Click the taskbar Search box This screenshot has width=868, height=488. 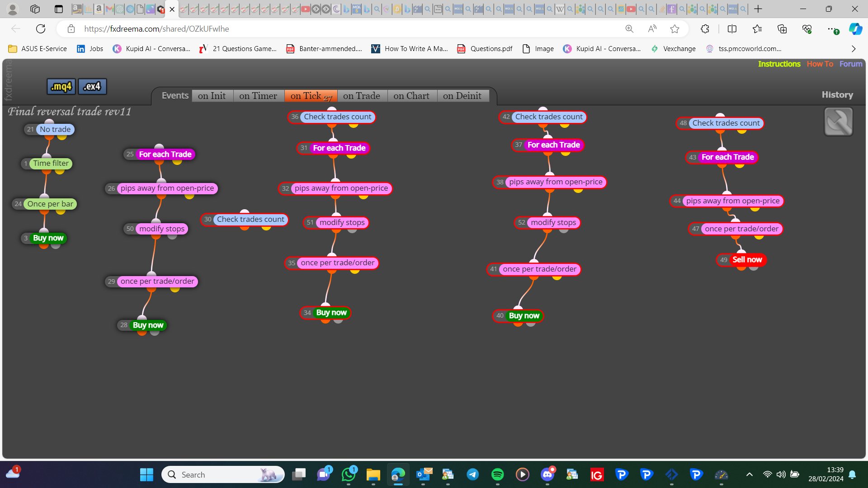(x=223, y=474)
